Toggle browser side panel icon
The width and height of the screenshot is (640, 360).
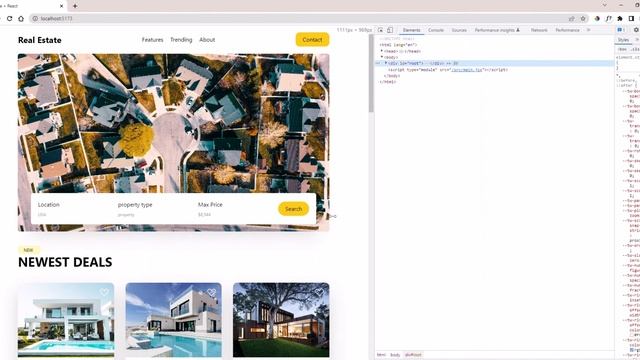click(x=631, y=18)
